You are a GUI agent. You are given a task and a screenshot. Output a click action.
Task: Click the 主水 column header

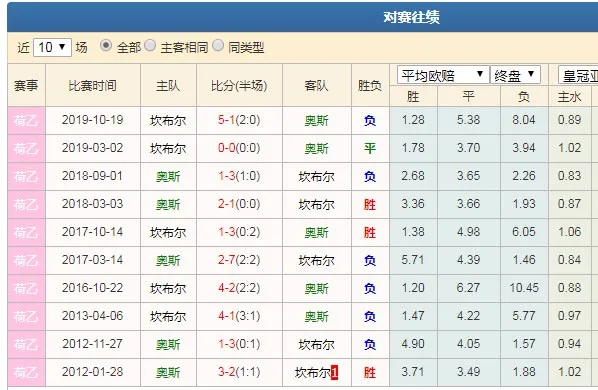(x=569, y=97)
